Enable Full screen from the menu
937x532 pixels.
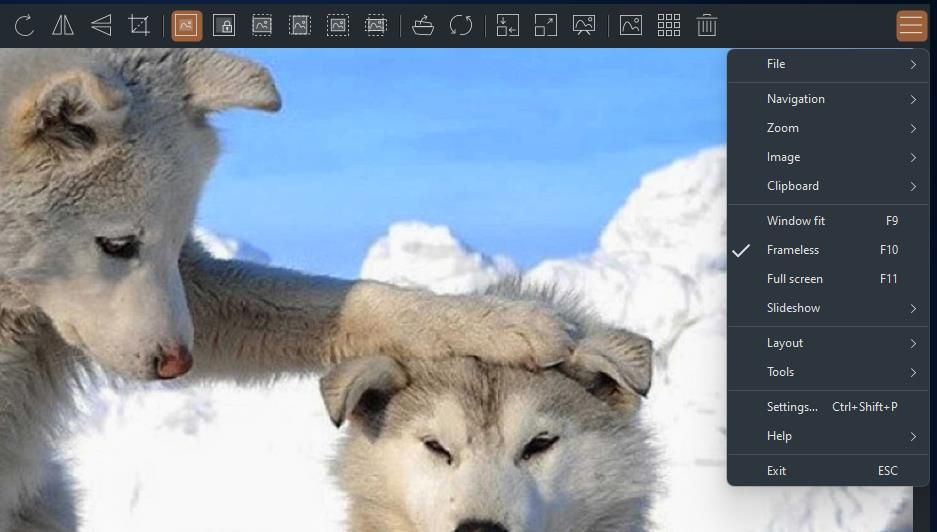pyautogui.click(x=828, y=279)
